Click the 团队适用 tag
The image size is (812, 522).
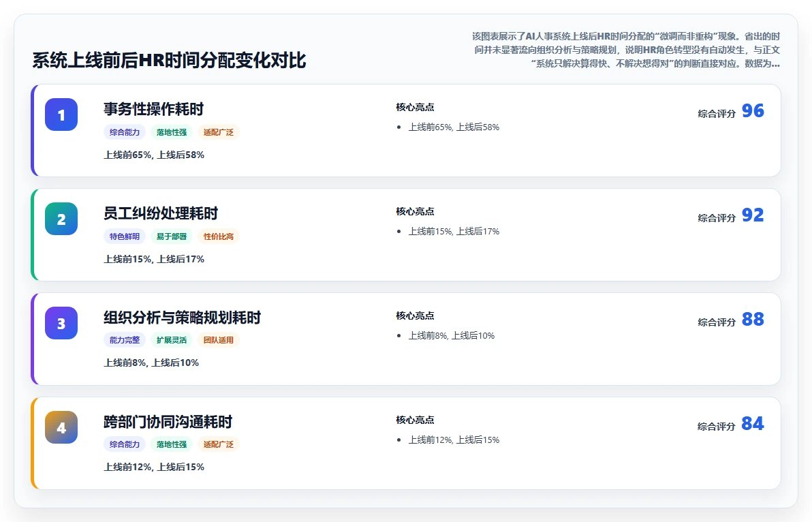(x=218, y=340)
